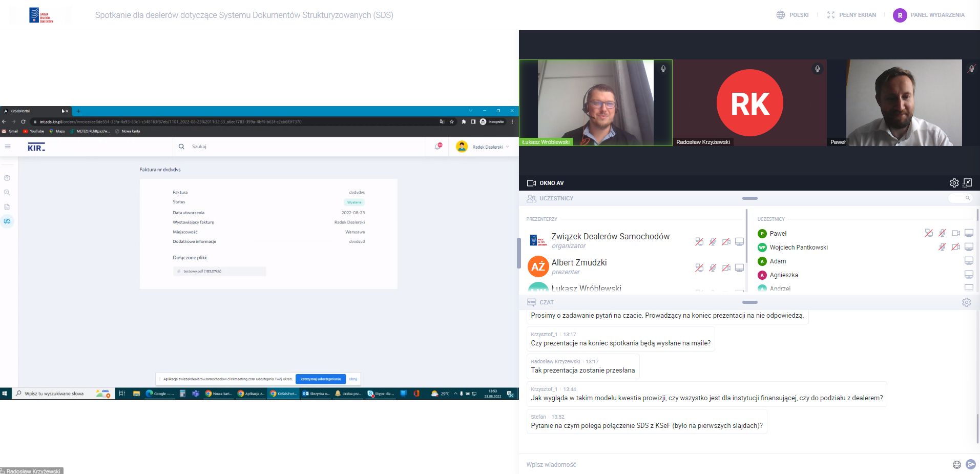Toggle Wojciech Pantkowski's camera
Screen dimensions: 980x474
click(955, 247)
